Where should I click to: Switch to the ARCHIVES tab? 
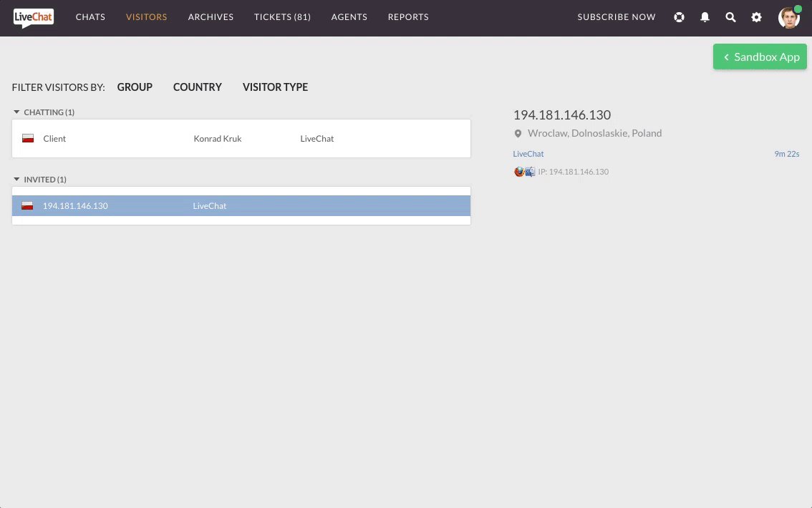[211, 16]
